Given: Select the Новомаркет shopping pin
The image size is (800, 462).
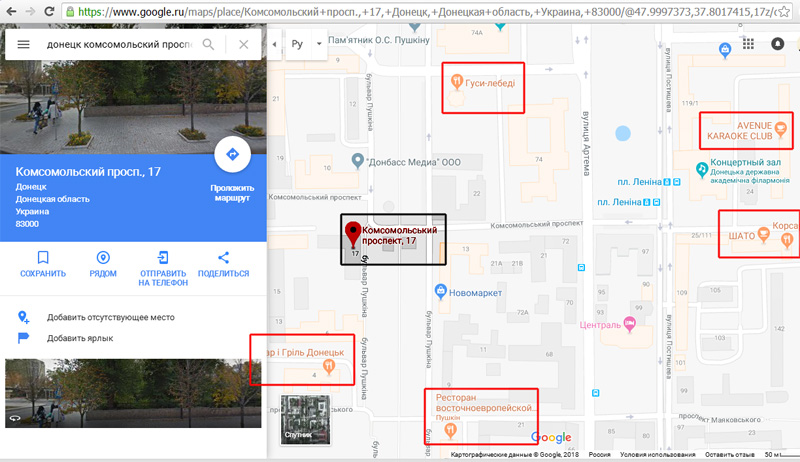Looking at the screenshot, I should (x=440, y=292).
